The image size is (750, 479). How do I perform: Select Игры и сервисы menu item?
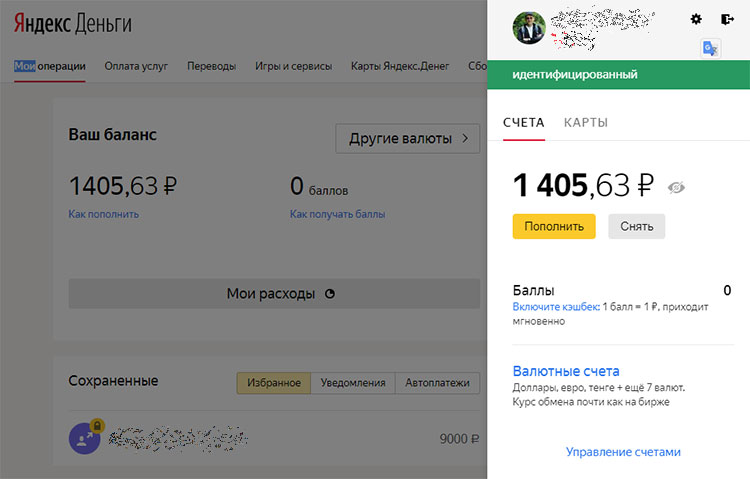[x=294, y=66]
